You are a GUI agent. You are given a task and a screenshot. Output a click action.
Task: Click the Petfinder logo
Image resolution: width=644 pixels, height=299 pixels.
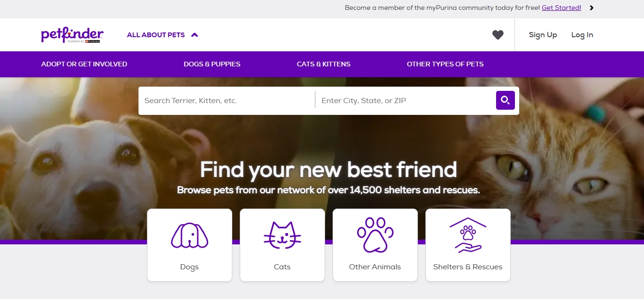72,35
